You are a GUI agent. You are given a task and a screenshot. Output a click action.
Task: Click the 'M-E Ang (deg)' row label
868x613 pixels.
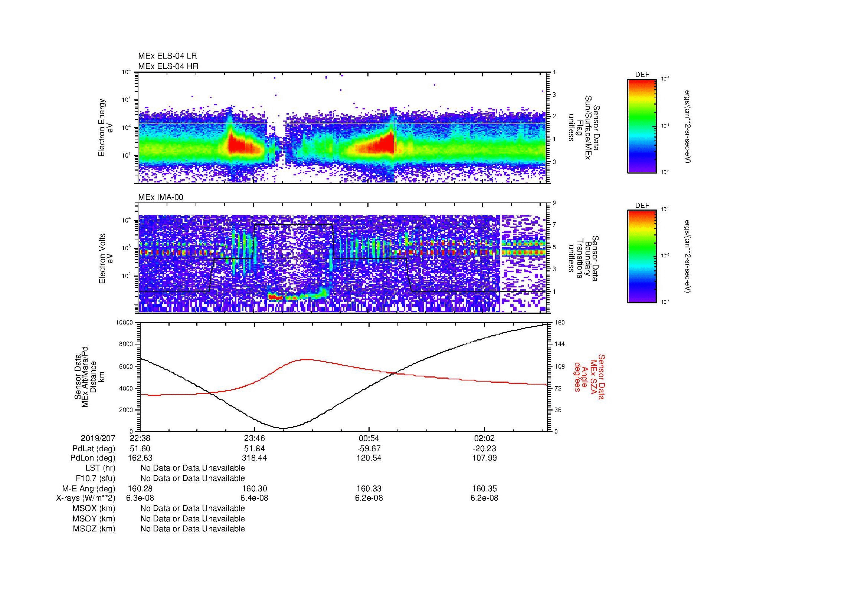tap(89, 489)
